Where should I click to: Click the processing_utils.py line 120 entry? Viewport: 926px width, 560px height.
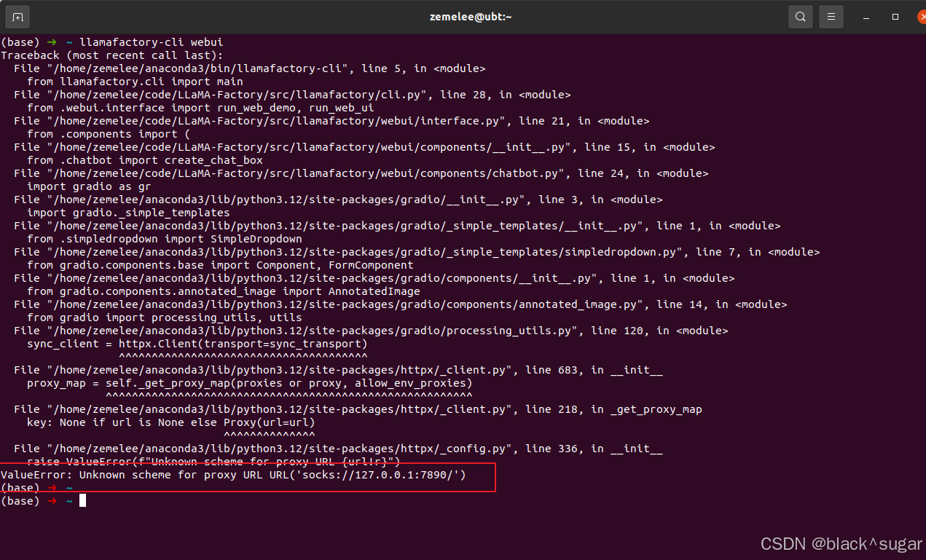(371, 331)
